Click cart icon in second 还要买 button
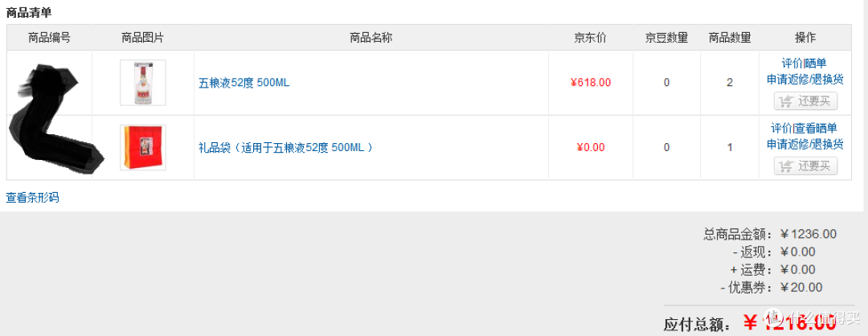Screen dimensions: 868x336 (785, 166)
